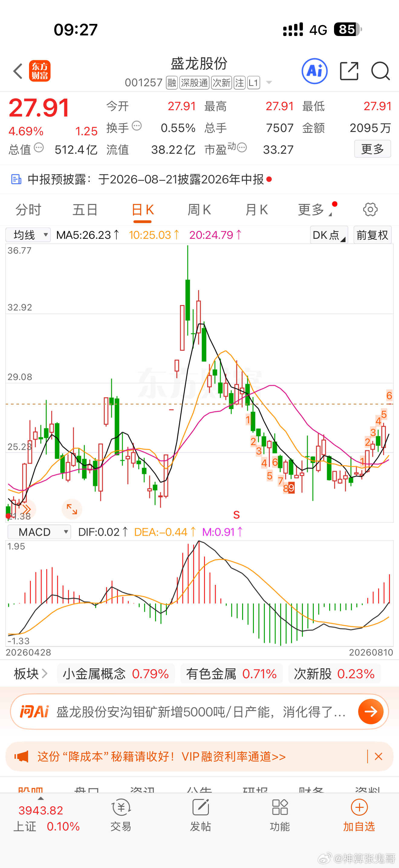
Task: Switch to 分时 chart tab
Action: click(28, 210)
